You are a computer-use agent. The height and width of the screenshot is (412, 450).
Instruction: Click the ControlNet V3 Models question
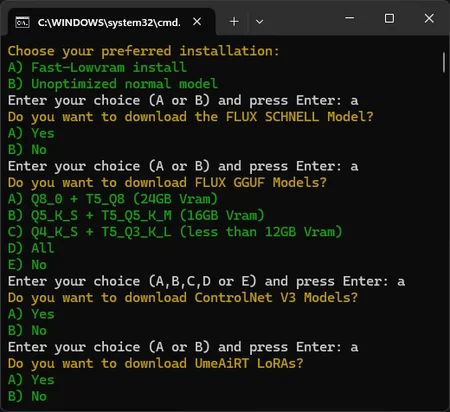point(183,298)
